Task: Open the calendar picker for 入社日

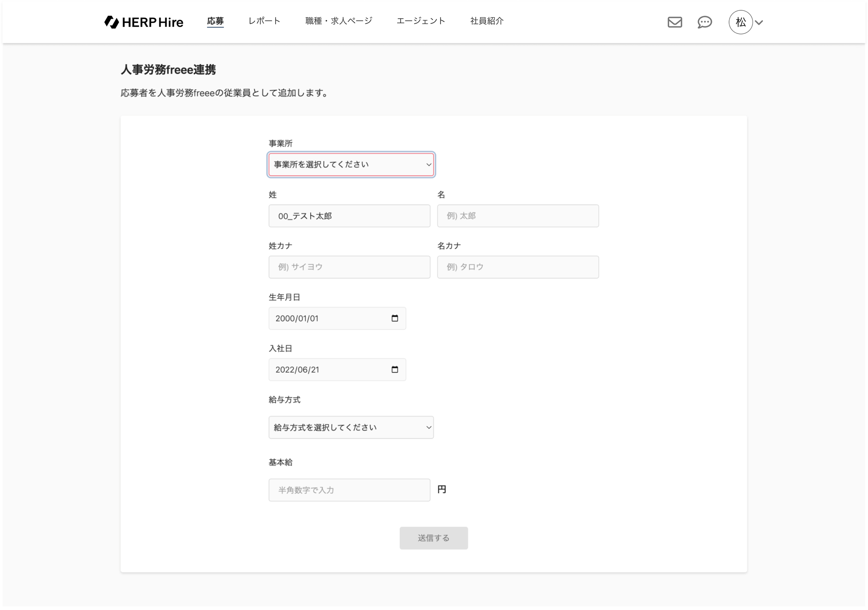Action: 395,370
